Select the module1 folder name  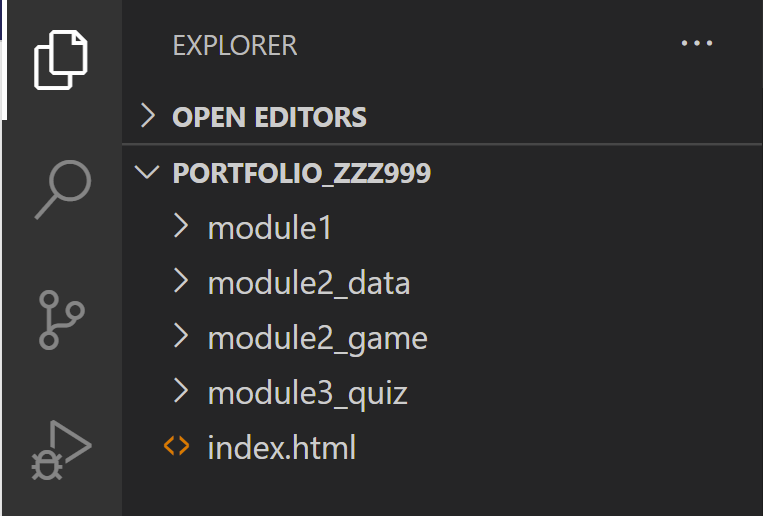270,227
